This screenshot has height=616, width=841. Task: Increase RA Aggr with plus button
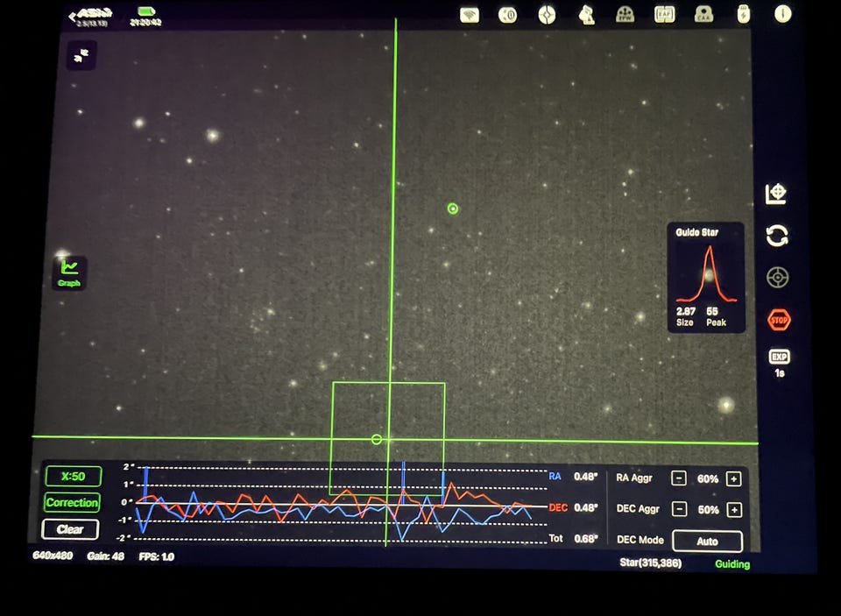[x=734, y=478]
